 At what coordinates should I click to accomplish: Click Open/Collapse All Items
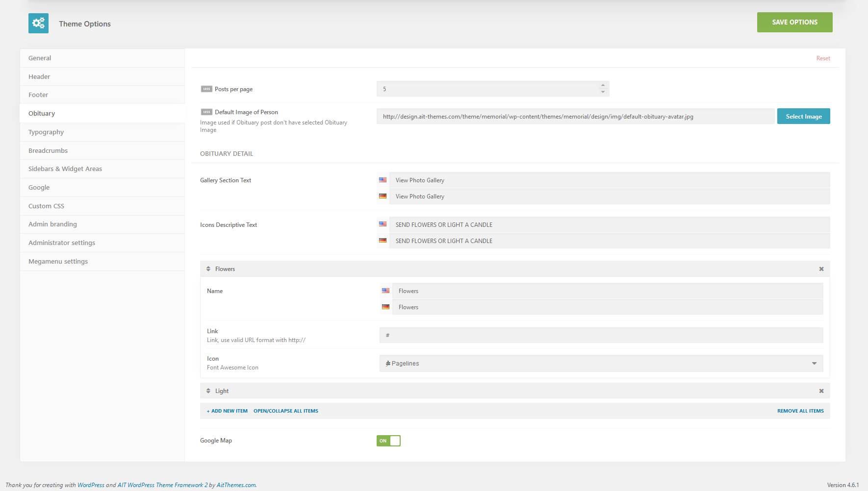[x=286, y=411]
